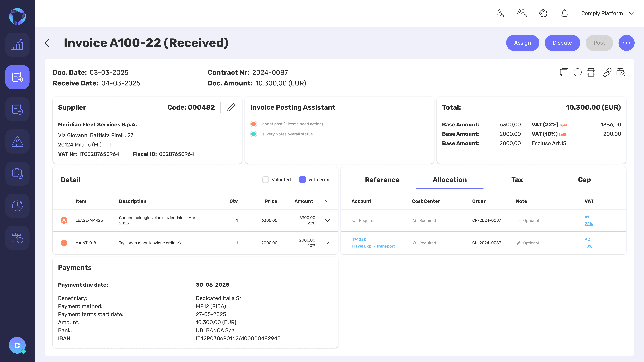Click the user avatar C
644x362 pixels.
pyautogui.click(x=17, y=345)
